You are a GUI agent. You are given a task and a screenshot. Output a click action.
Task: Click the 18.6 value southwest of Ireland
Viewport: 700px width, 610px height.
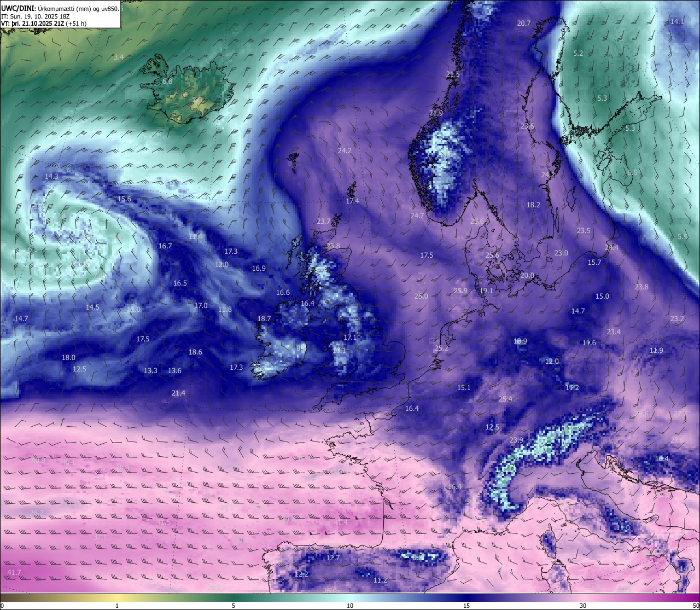pyautogui.click(x=195, y=352)
